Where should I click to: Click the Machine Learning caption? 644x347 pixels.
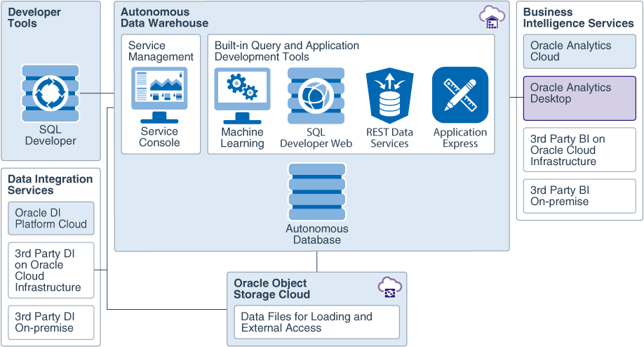tap(242, 138)
